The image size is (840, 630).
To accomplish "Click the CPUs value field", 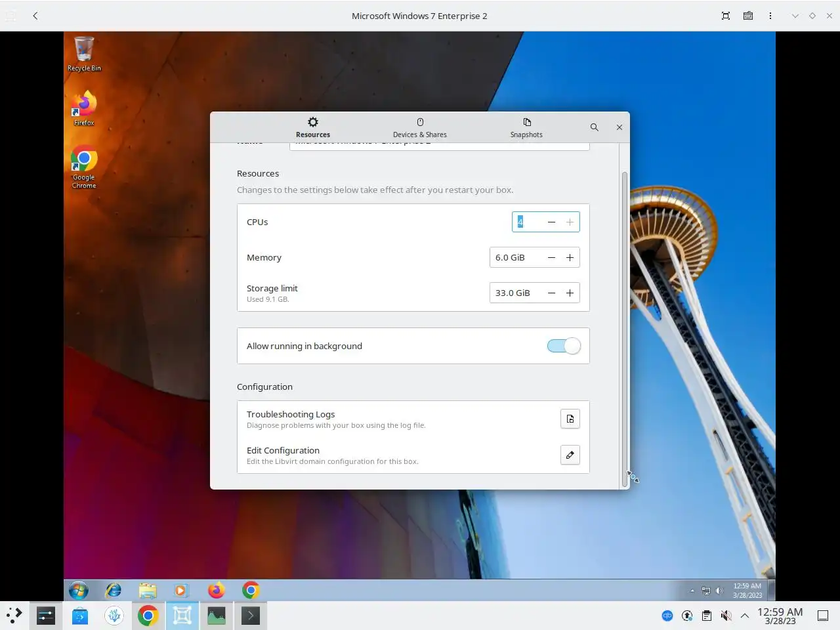I will click(x=528, y=222).
